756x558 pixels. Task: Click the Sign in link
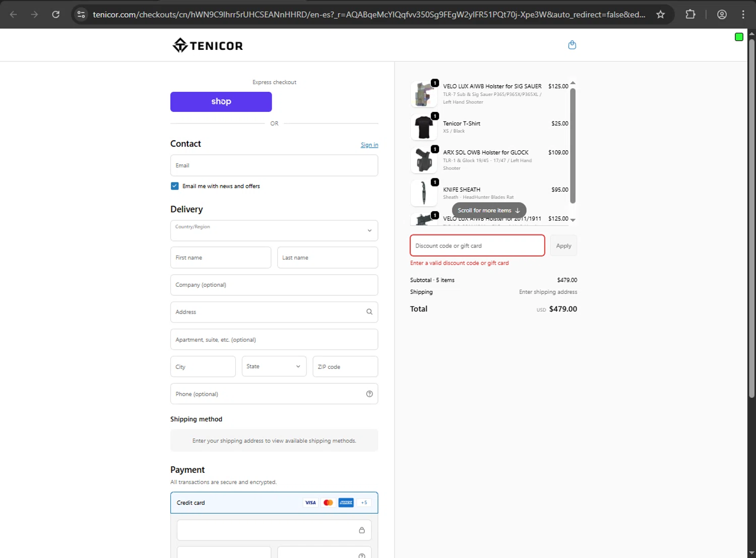tap(369, 145)
